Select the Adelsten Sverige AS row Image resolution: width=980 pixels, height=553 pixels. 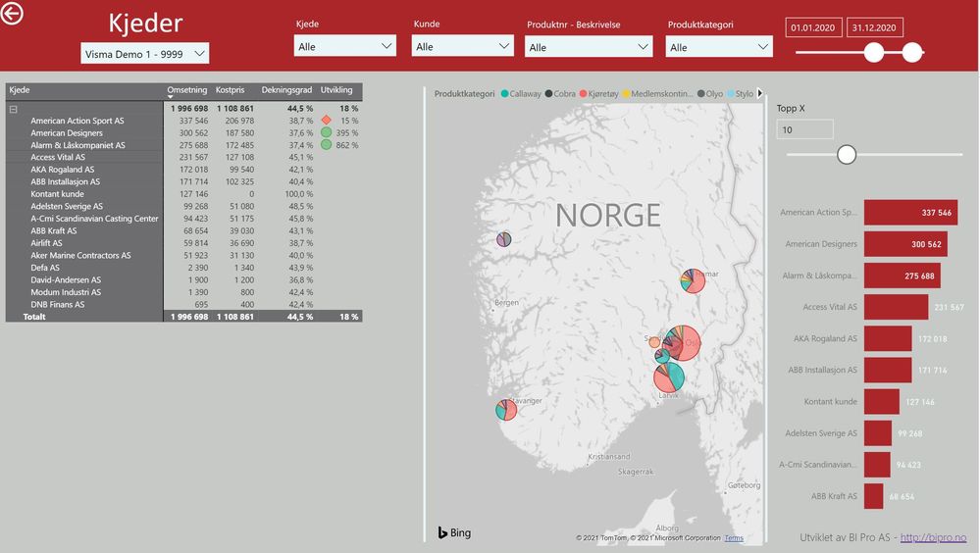[183, 206]
